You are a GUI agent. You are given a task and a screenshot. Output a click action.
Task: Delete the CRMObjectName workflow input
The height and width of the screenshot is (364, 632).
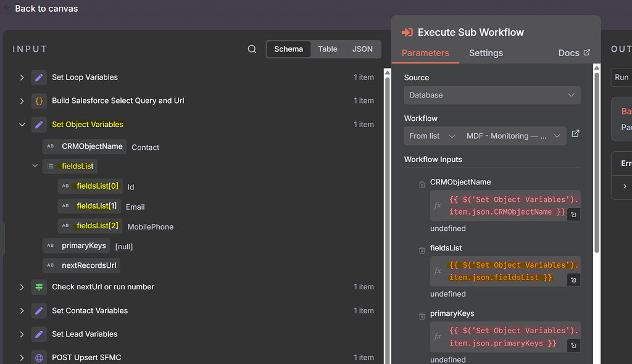(422, 184)
